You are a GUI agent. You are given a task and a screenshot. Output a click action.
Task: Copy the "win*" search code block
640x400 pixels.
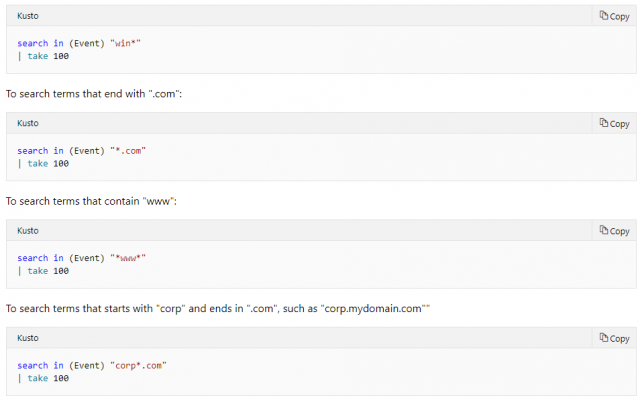[x=614, y=16]
